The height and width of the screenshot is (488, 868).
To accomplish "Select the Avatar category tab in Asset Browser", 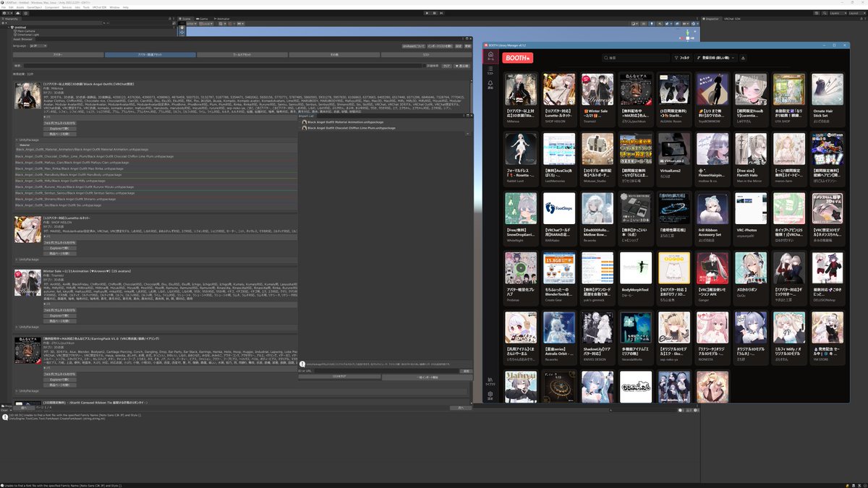I will tap(58, 54).
